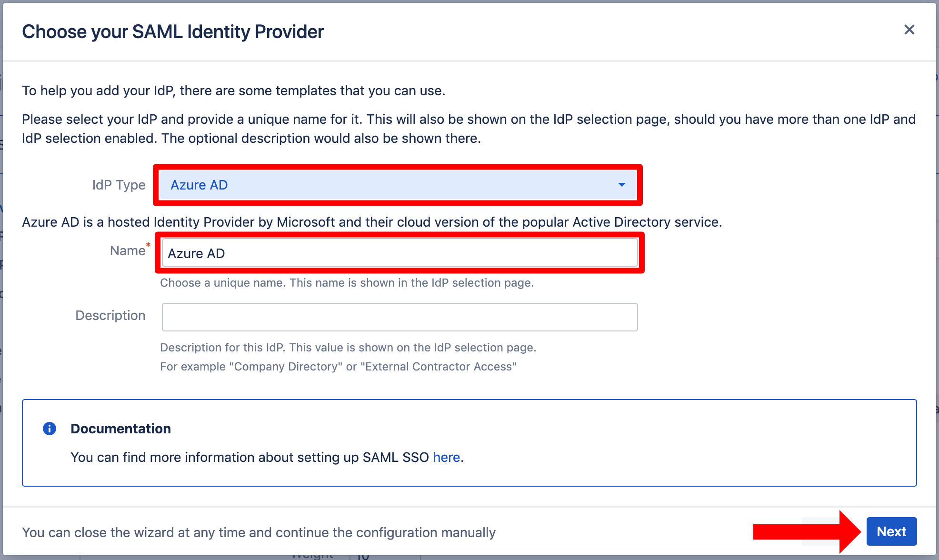
Task: Click the IdP Type field label
Action: (119, 185)
